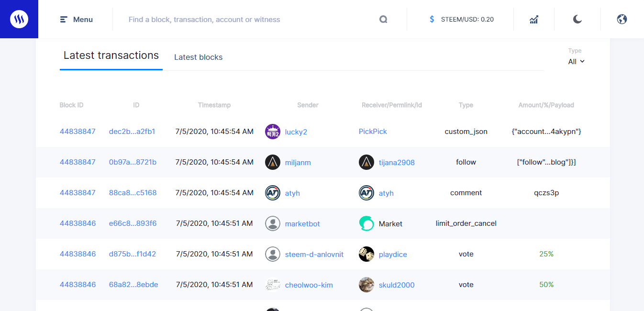Open lucky2 sender account
Image resolution: width=644 pixels, height=311 pixels.
(296, 132)
